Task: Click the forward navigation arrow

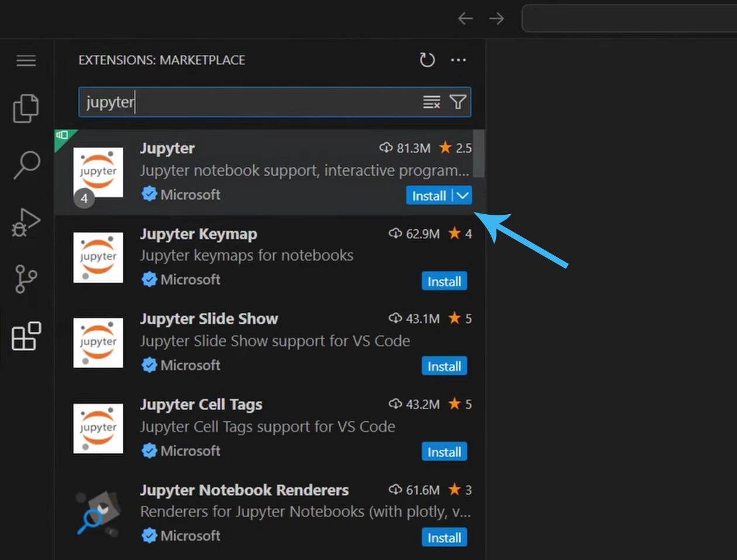Action: point(497,18)
